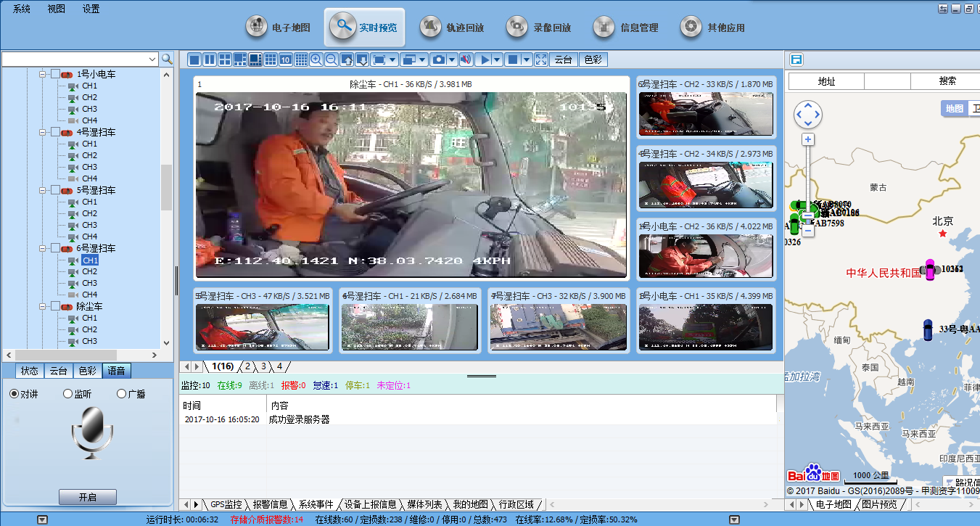Select the 广播 radio button

[x=121, y=394]
